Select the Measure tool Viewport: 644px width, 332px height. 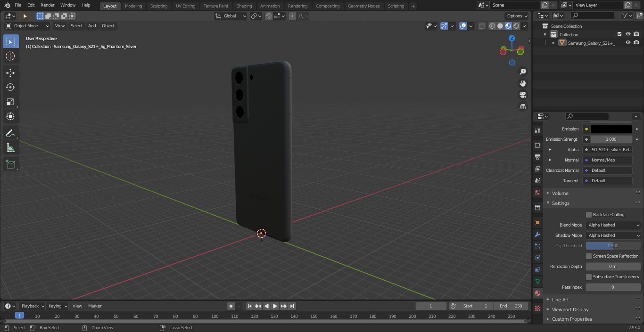pos(10,148)
